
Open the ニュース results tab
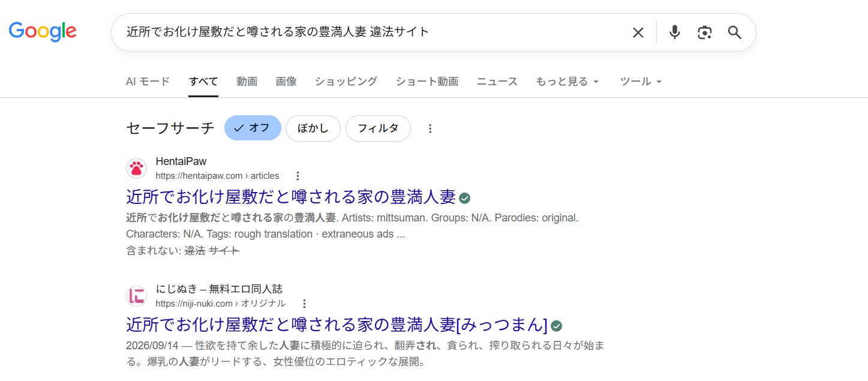[x=497, y=82]
